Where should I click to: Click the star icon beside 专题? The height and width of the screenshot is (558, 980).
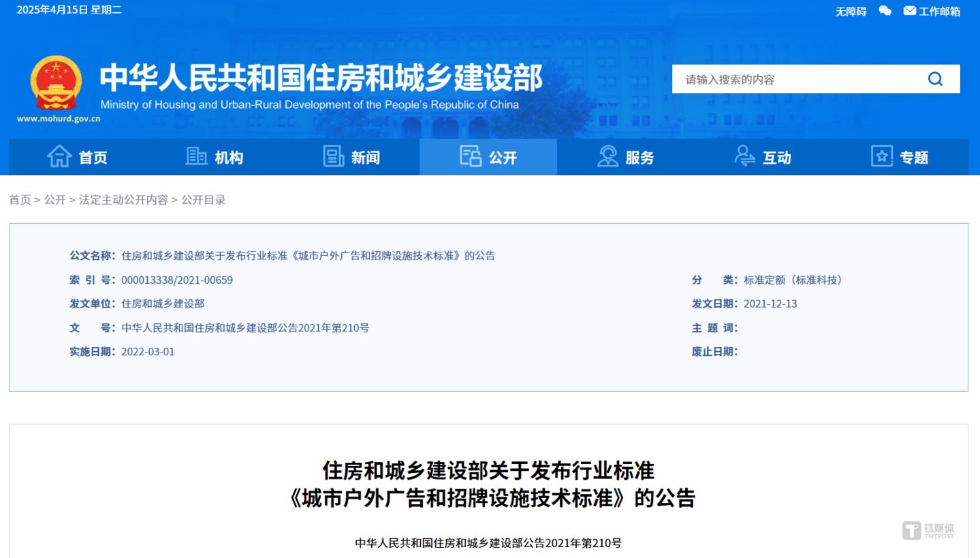coord(881,157)
